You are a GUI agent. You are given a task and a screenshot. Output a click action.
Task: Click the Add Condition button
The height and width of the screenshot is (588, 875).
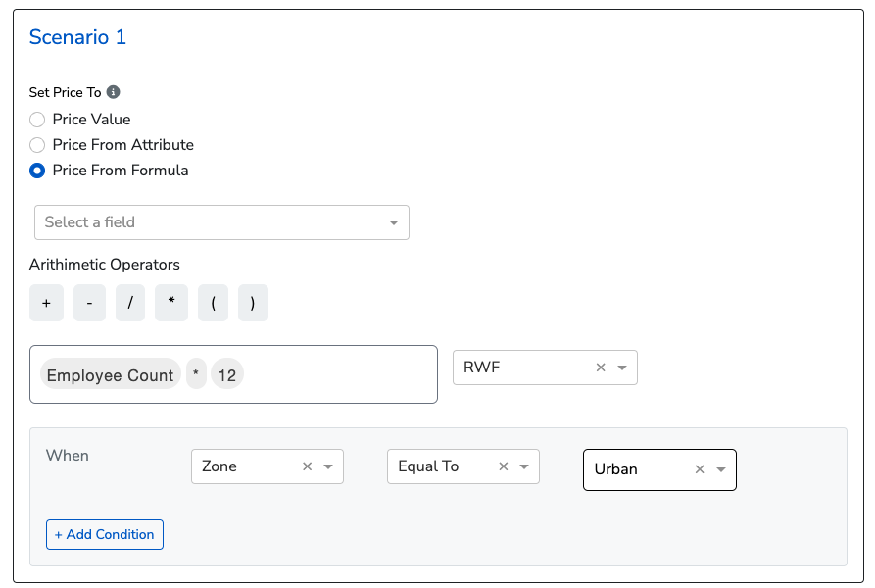click(105, 534)
